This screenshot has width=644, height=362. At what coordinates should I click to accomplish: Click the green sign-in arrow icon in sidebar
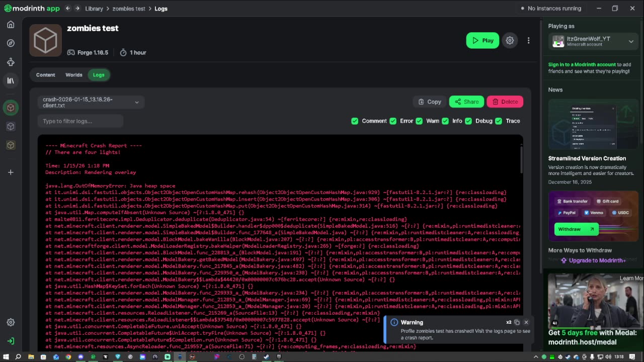coord(11,341)
